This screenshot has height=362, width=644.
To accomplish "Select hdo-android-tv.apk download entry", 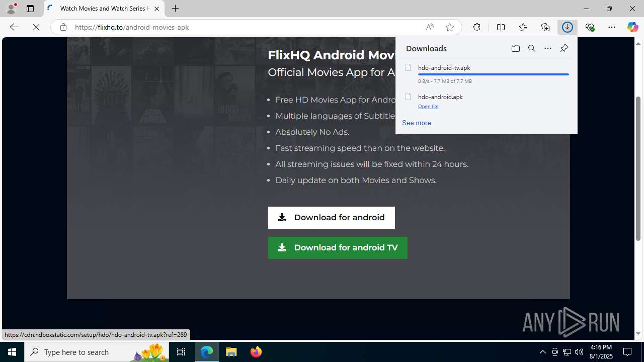I will pos(487,73).
